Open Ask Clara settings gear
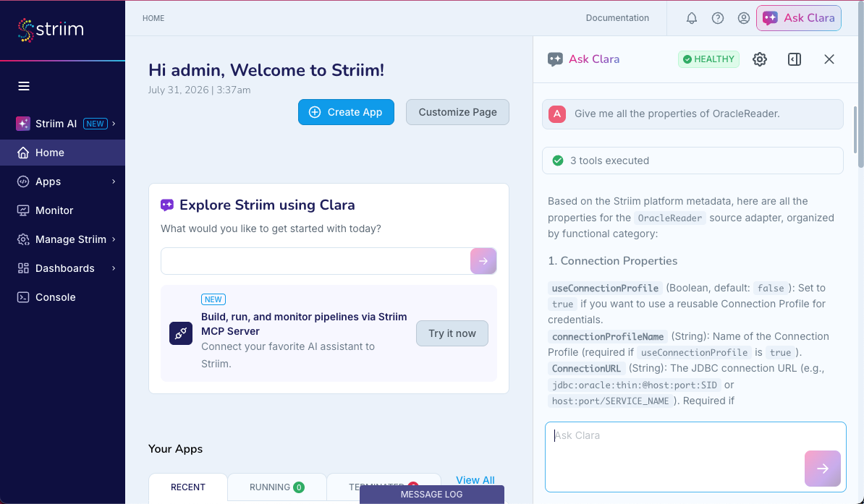Image resolution: width=864 pixels, height=504 pixels. [760, 59]
